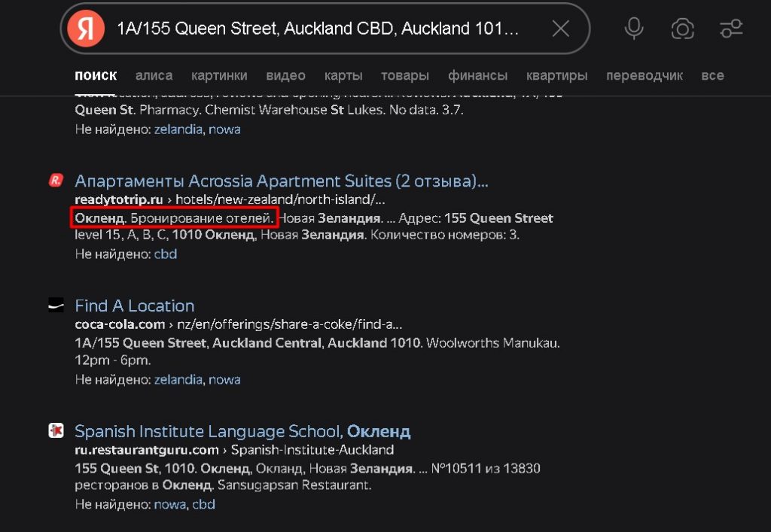Clear the search query with X
The height and width of the screenshot is (532, 771).
click(x=561, y=29)
